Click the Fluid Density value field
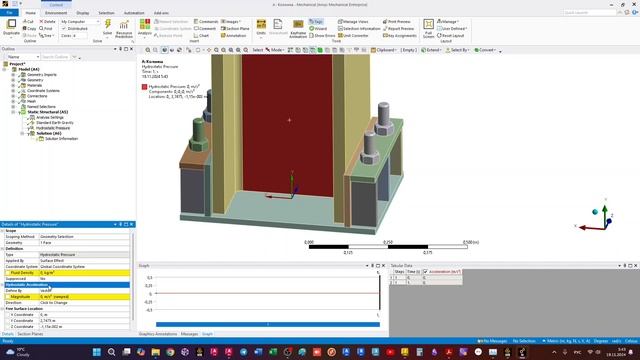 [x=84, y=273]
